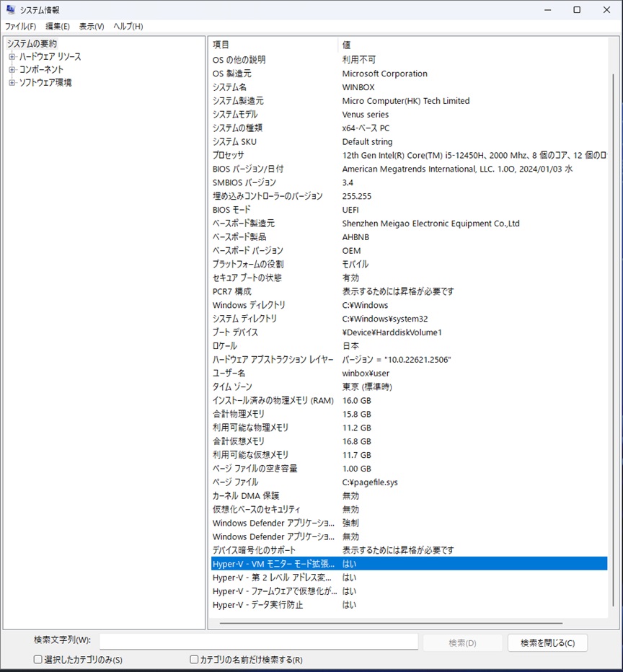
Task: Select the コンポーネント tree item
Action: click(x=40, y=69)
